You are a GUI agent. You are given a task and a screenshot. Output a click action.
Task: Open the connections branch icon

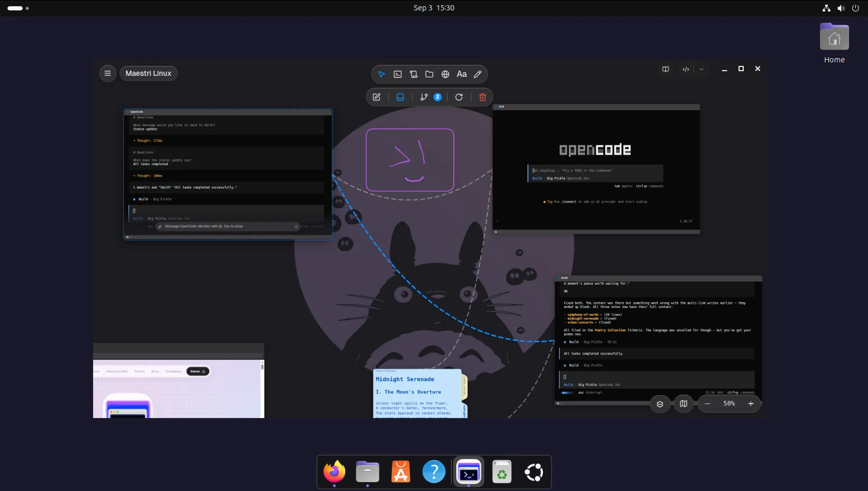pos(424,97)
